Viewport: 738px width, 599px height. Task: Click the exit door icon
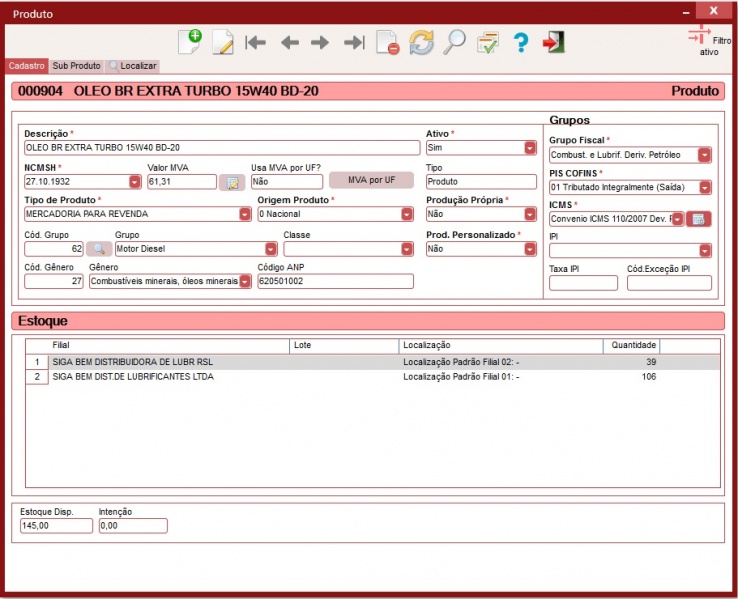[554, 42]
